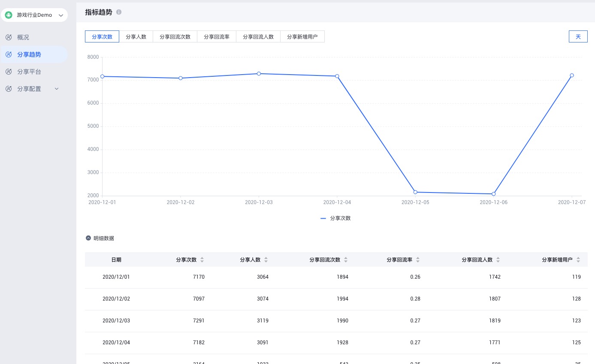Sort table by 分享回流人数 column
The height and width of the screenshot is (364, 595).
click(498, 260)
